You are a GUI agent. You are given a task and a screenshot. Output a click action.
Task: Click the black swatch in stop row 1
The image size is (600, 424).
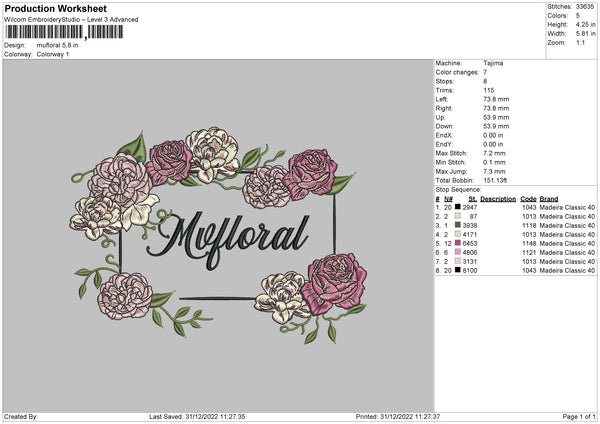coord(457,207)
